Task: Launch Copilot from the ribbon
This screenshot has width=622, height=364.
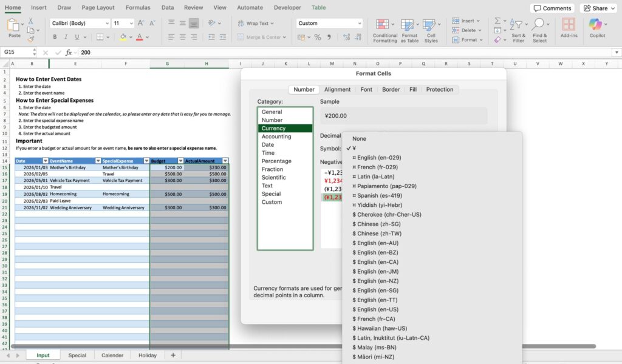Action: (597, 30)
